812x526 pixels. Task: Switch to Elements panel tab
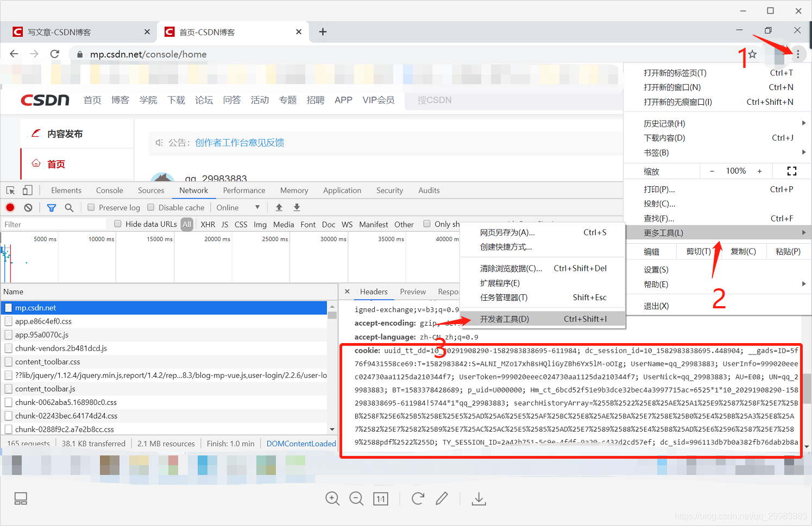click(66, 191)
